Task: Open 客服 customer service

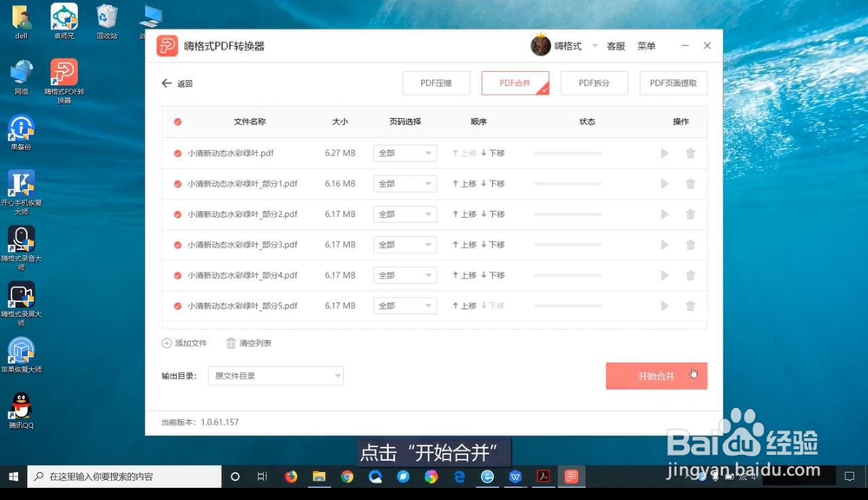Action: click(x=615, y=46)
